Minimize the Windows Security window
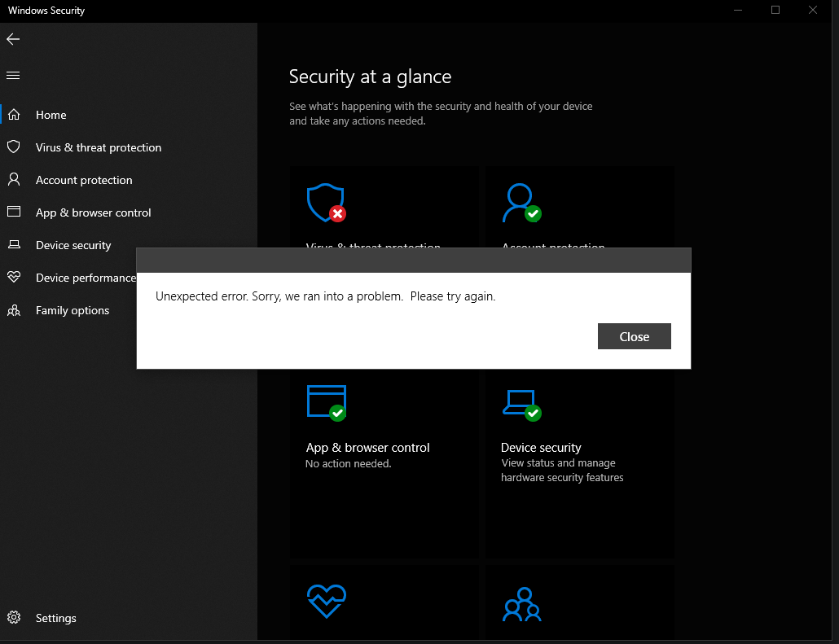 (x=738, y=10)
